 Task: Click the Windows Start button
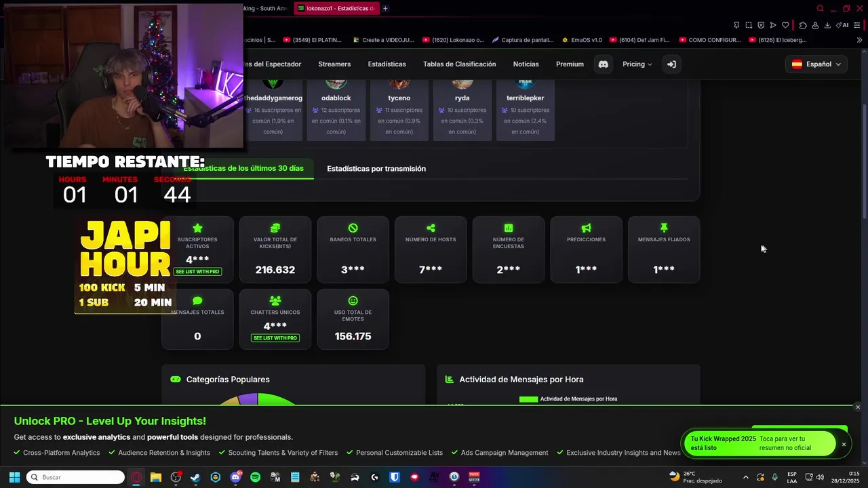[x=14, y=477]
